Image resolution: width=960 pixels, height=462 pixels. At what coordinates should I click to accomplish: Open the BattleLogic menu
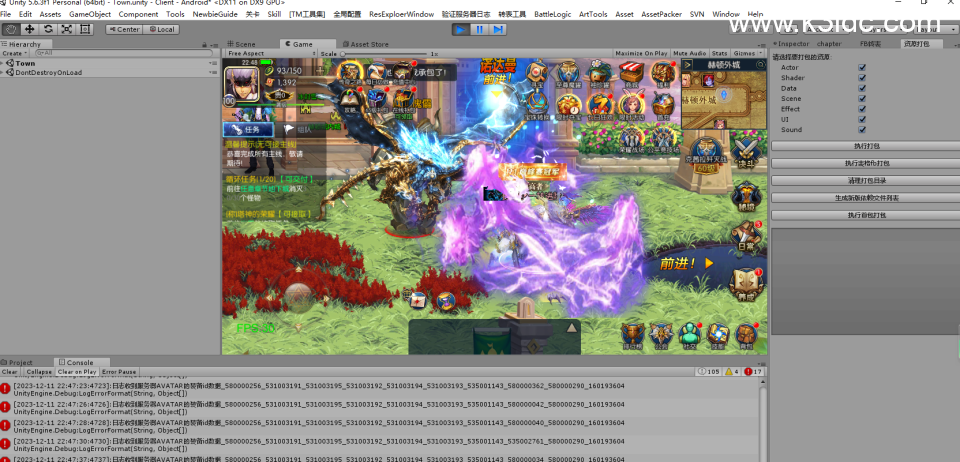552,14
